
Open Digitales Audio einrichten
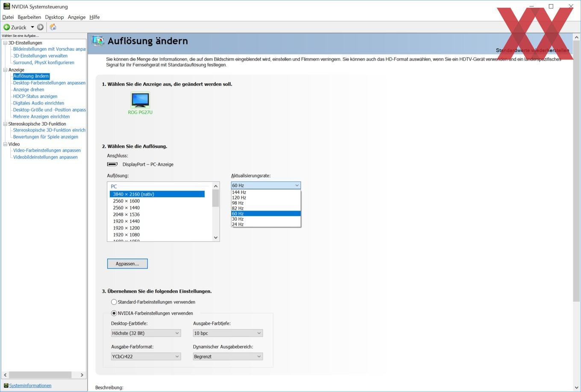pos(38,103)
